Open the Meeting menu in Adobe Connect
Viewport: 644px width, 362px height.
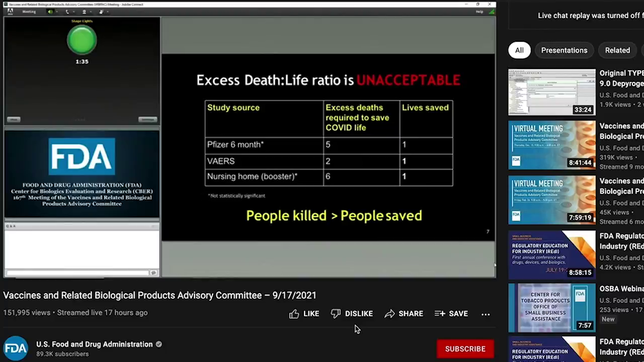pyautogui.click(x=29, y=12)
